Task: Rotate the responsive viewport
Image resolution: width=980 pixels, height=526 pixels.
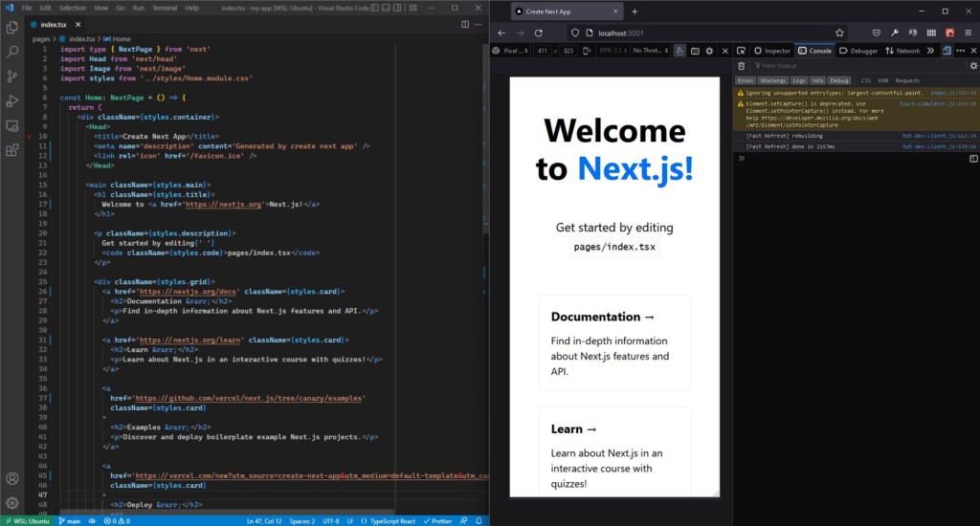Action: (587, 51)
